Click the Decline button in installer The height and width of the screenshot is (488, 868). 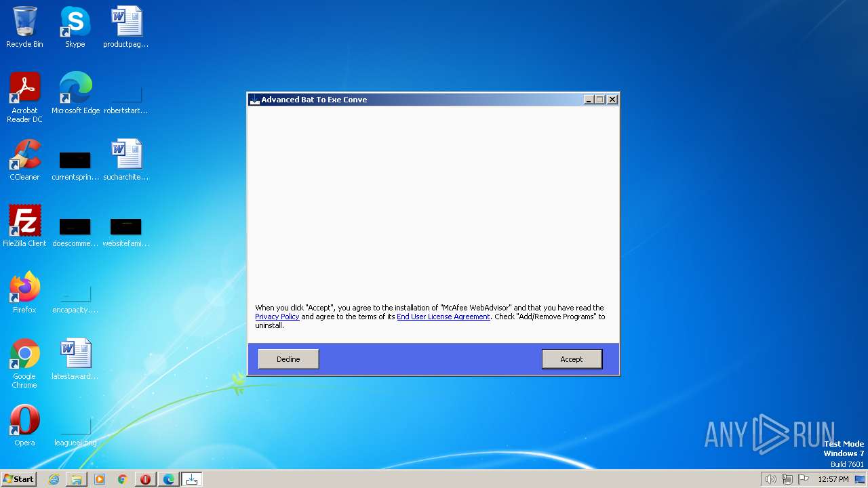[288, 359]
